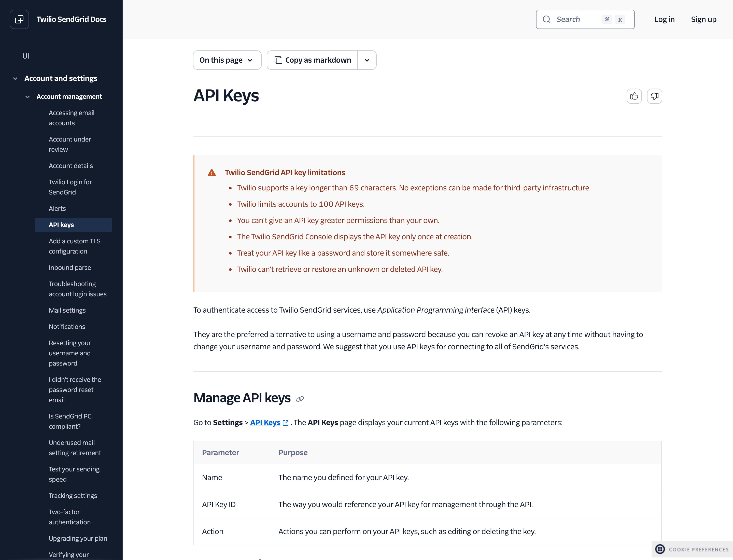This screenshot has width=733, height=560.
Task: Click the Copy as markdown button
Action: click(312, 60)
